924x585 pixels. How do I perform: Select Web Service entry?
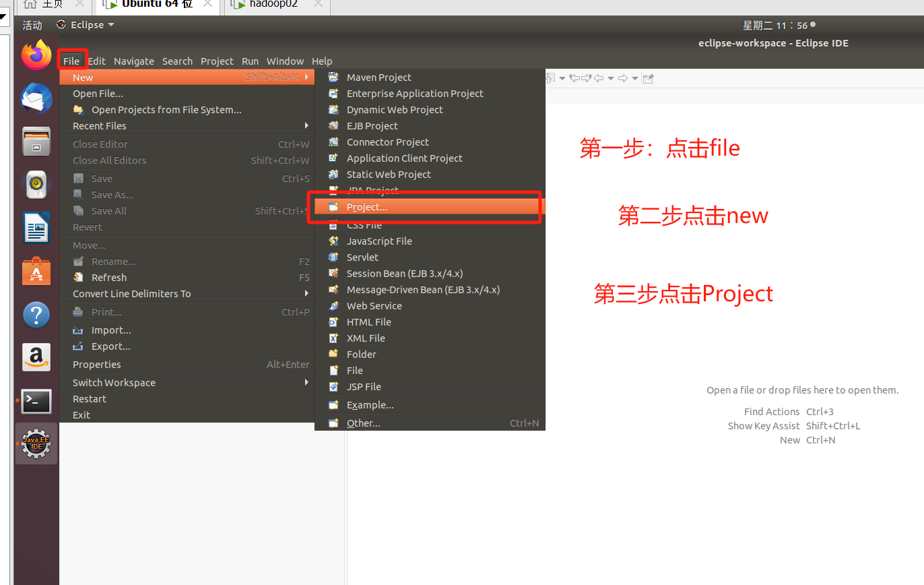point(430,306)
